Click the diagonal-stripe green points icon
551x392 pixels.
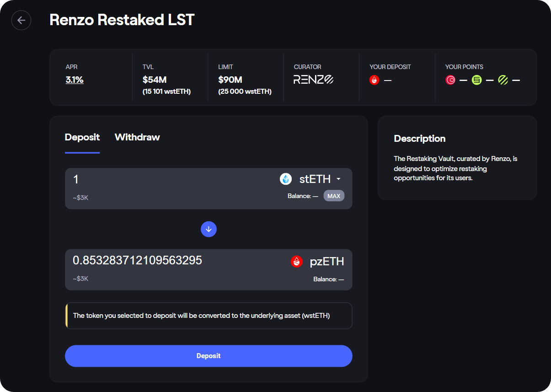click(503, 81)
